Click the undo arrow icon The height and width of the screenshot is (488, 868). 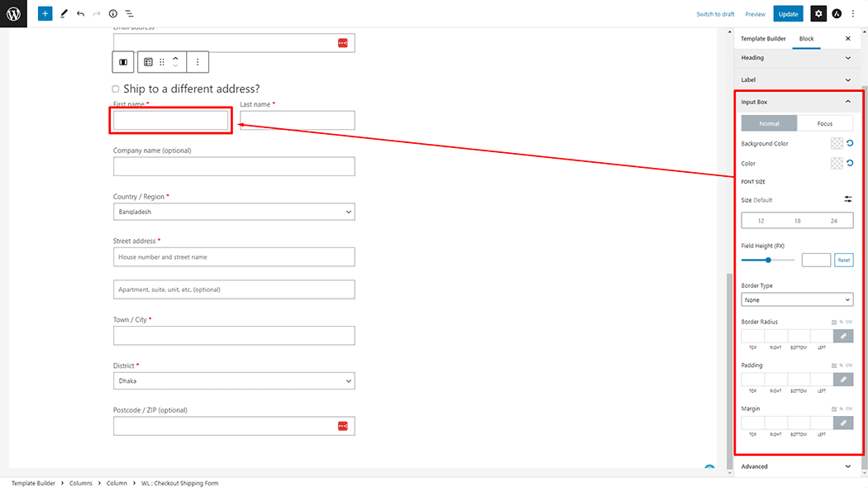click(80, 14)
